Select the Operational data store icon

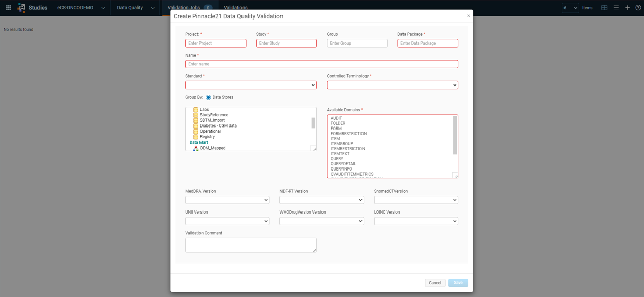click(196, 131)
